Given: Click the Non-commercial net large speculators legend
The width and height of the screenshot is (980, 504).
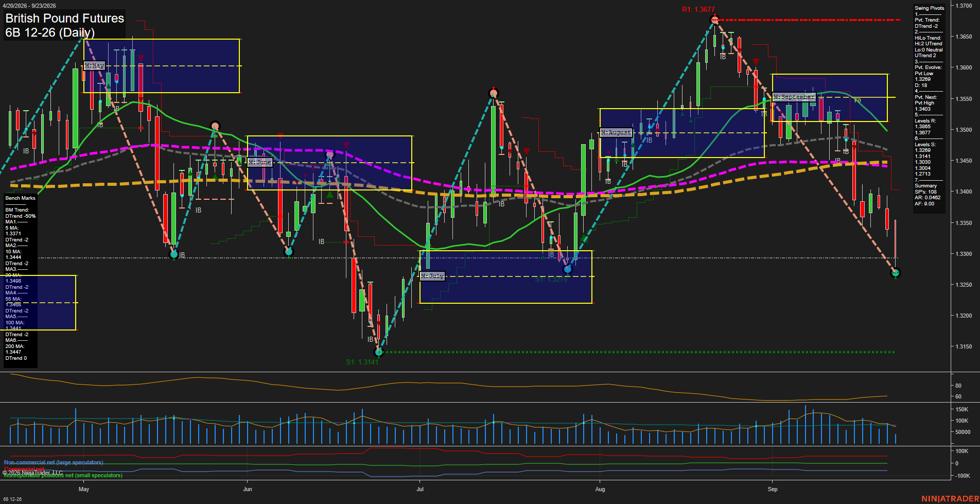Looking at the screenshot, I should click(54, 462).
